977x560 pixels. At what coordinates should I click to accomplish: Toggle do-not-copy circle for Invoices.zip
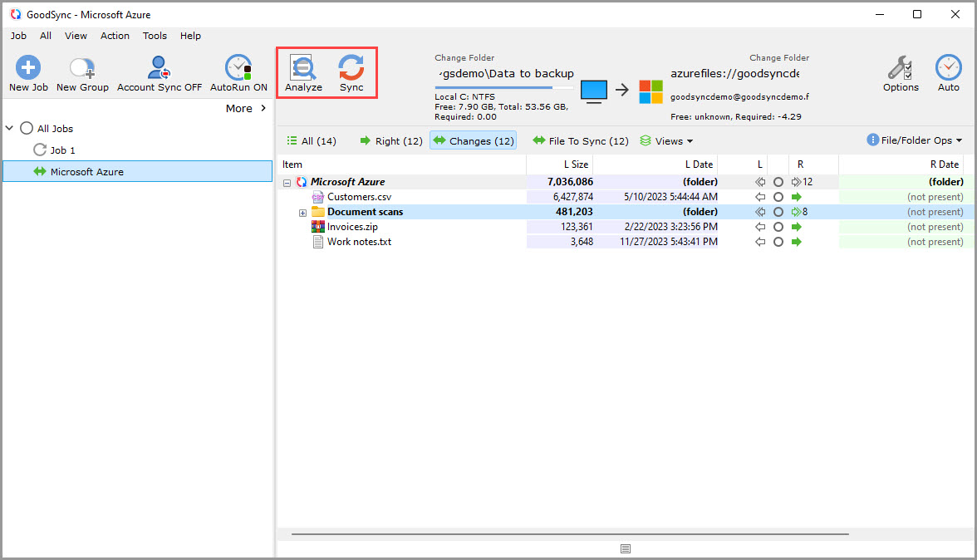(778, 227)
